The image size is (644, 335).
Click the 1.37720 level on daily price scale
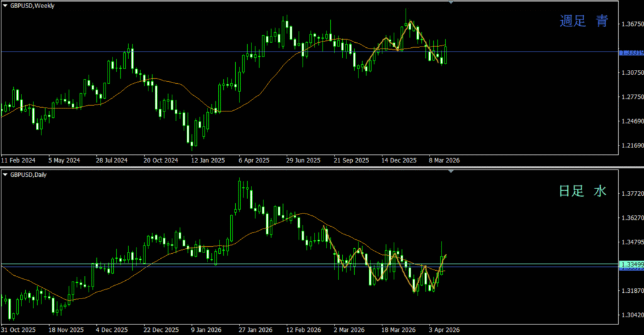click(x=631, y=194)
